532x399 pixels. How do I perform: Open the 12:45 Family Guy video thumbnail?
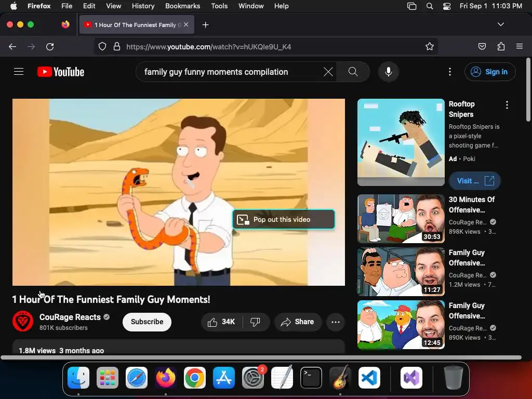click(x=401, y=325)
